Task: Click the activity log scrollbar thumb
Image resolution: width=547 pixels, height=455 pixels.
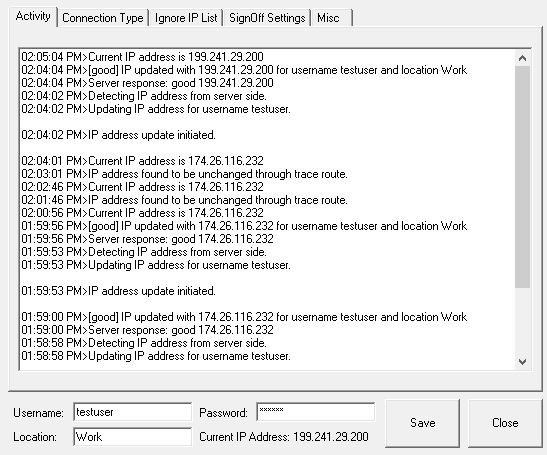Action: coord(522,177)
